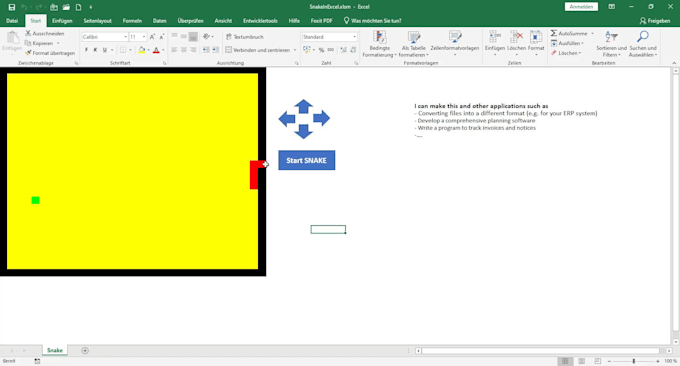
Task: Cut selection with Ausschneiden
Action: click(45, 33)
